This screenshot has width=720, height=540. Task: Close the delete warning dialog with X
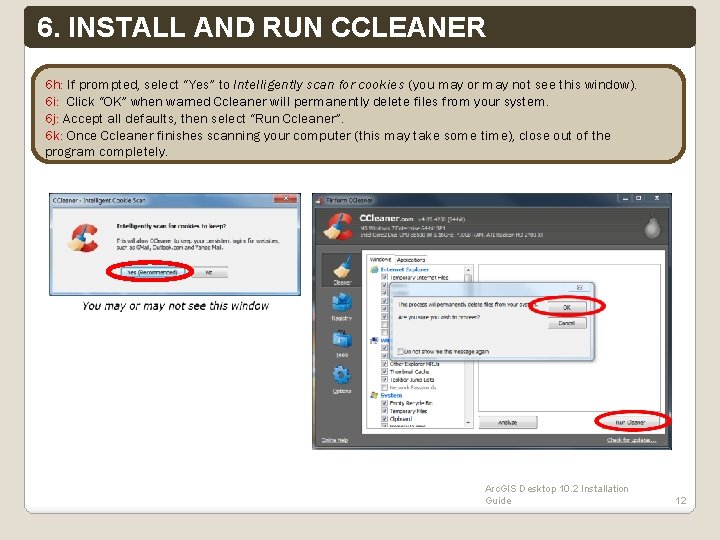(x=579, y=287)
